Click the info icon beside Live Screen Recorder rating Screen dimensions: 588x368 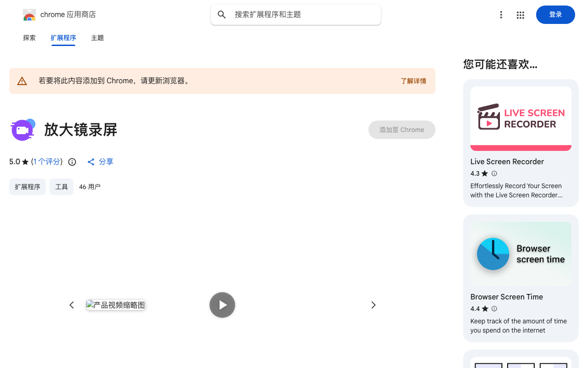(x=494, y=173)
